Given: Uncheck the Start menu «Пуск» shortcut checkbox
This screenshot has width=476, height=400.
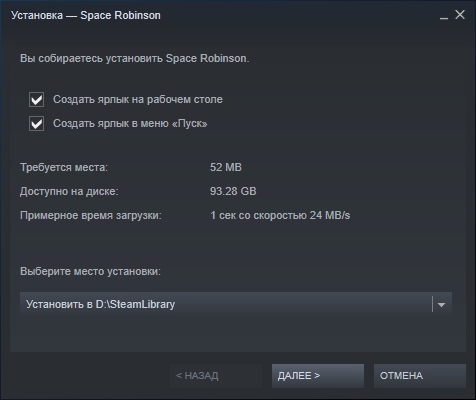Looking at the screenshot, I should (x=36, y=123).
